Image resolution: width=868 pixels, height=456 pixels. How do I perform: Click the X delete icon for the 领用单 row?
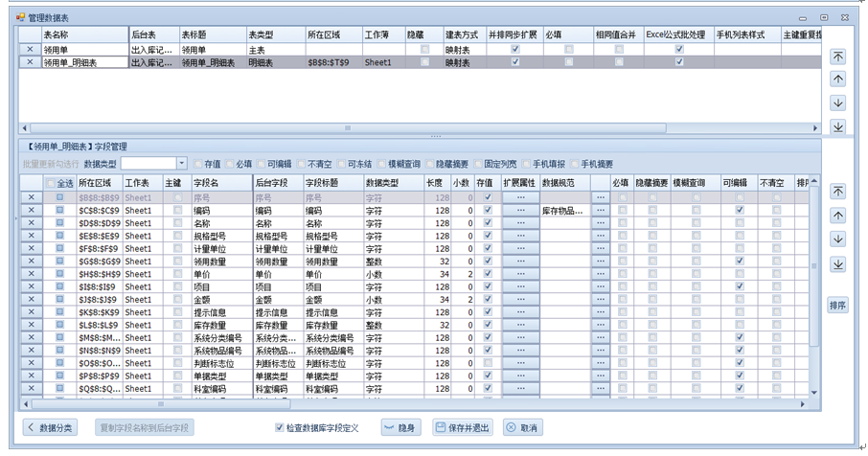29,49
